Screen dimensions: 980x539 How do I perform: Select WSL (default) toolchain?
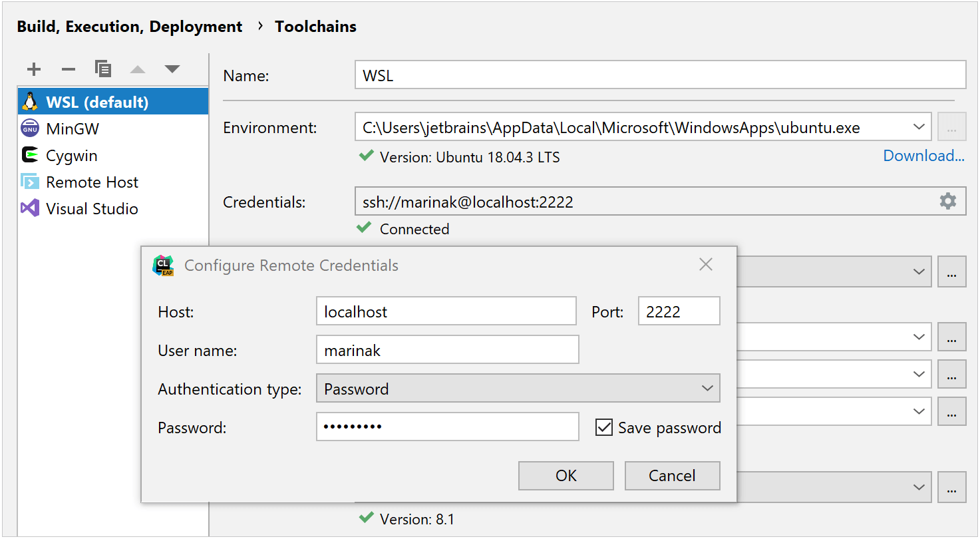pos(113,102)
